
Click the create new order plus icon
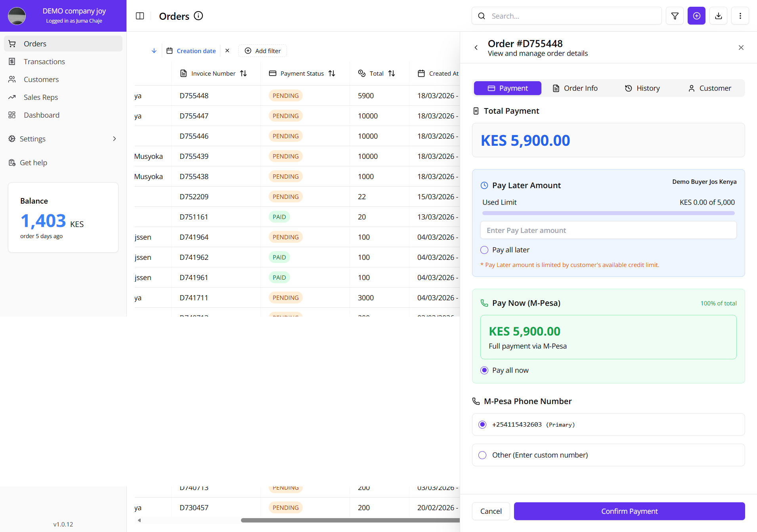697,16
